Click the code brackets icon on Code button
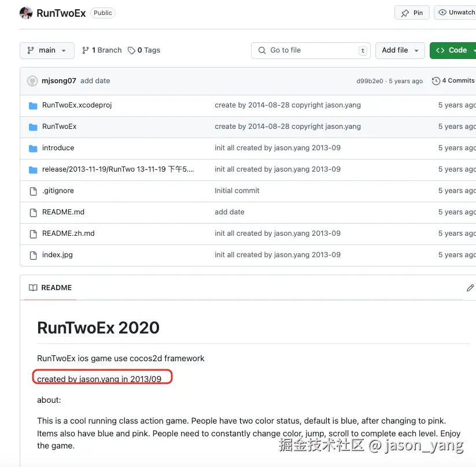The width and height of the screenshot is (476, 467). (440, 50)
